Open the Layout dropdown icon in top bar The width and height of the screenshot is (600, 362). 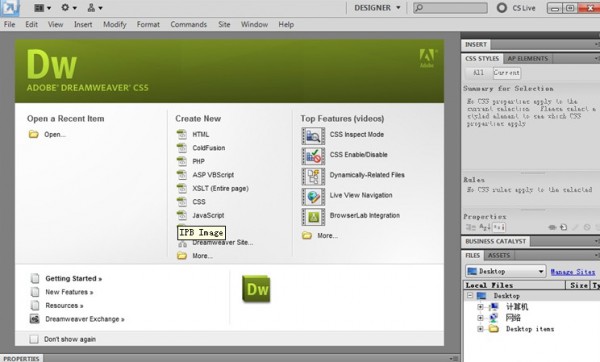tap(42, 8)
